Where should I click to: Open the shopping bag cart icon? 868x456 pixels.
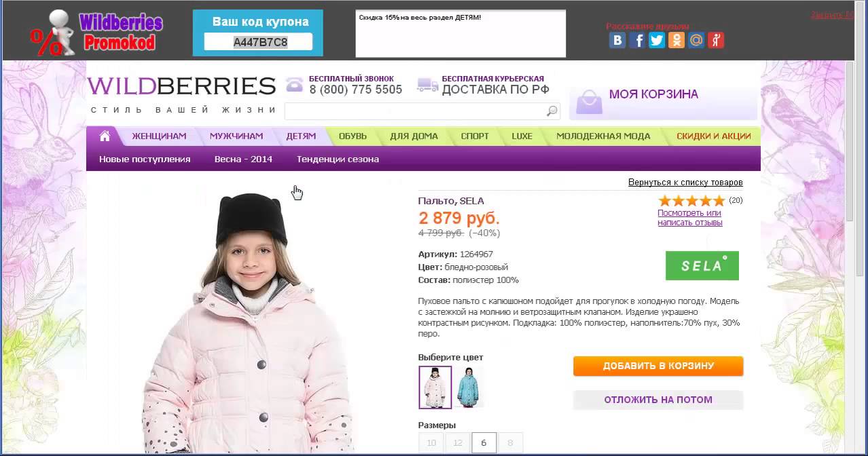[589, 101]
